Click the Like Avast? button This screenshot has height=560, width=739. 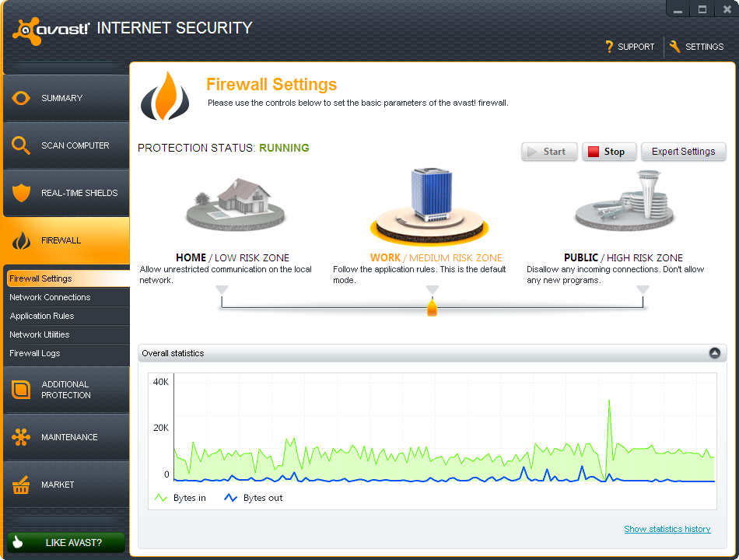(66, 542)
